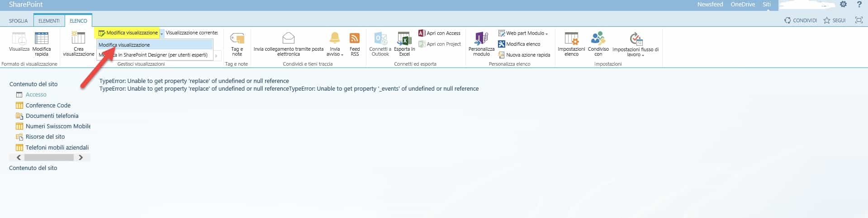Click the Numeri Swisscom Mobile list icon
868x218 pixels.
[19, 126]
